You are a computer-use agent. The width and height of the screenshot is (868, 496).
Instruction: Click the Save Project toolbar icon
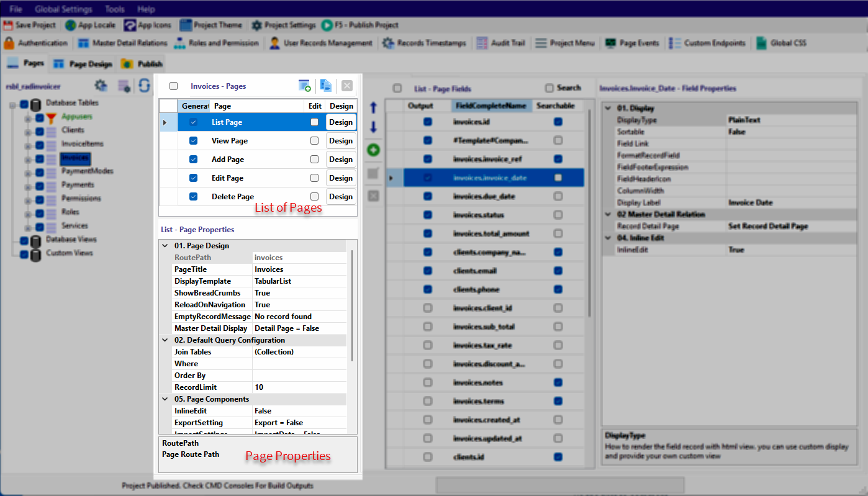8,25
